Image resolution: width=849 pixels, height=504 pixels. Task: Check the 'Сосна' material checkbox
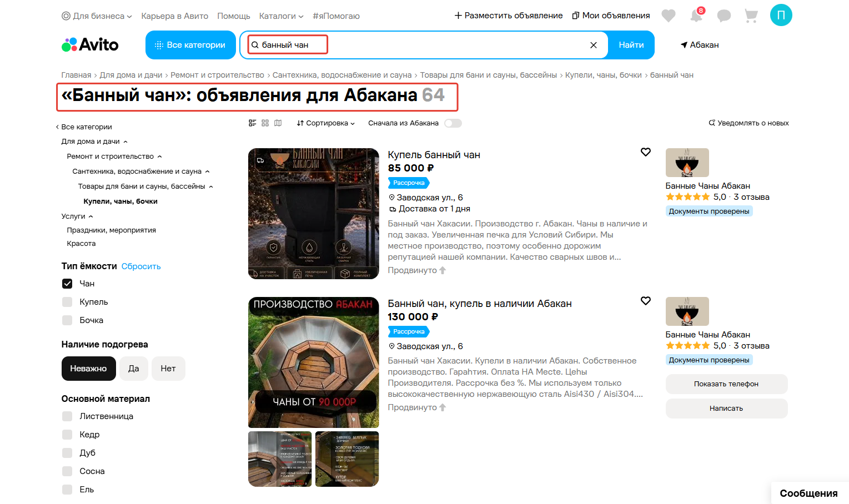pyautogui.click(x=67, y=471)
